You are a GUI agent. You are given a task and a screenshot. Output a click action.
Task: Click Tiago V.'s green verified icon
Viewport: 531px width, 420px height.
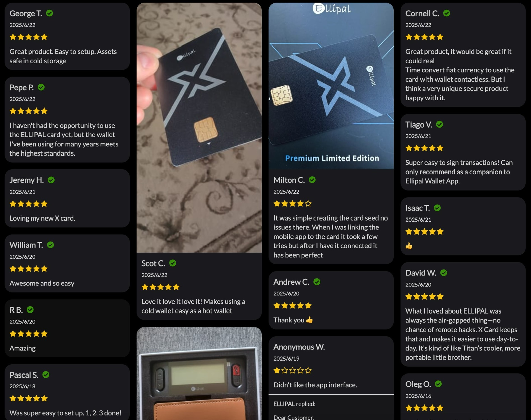click(x=440, y=124)
